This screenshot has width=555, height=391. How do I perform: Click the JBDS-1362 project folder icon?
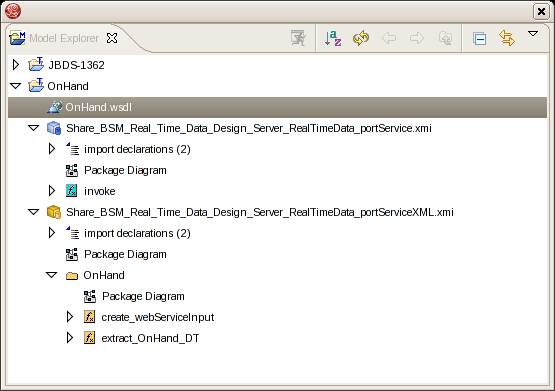(36, 64)
